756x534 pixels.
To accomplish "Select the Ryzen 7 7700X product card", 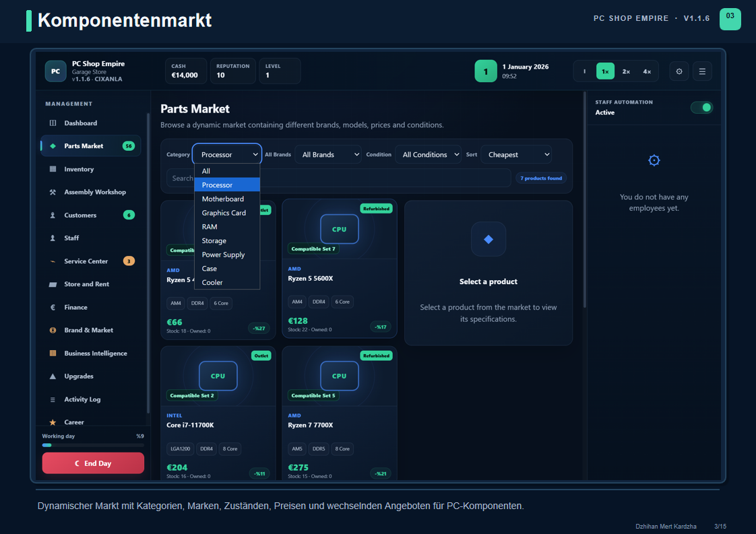I will [340, 413].
